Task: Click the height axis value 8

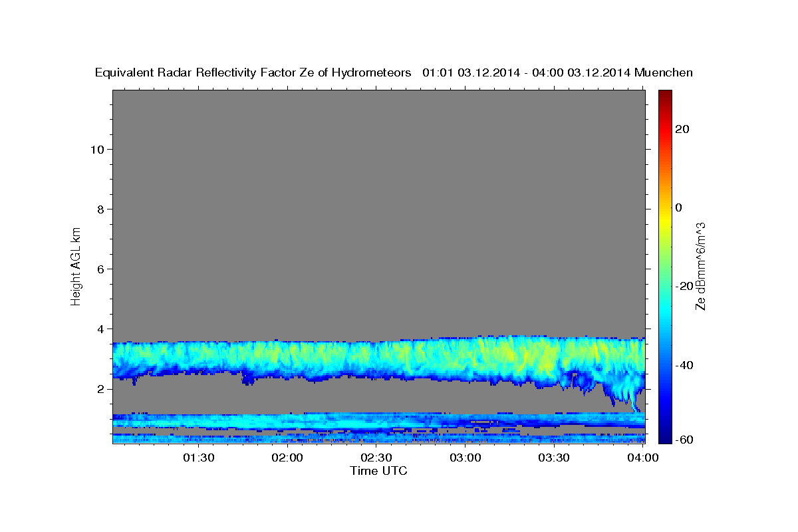Action: click(x=100, y=209)
